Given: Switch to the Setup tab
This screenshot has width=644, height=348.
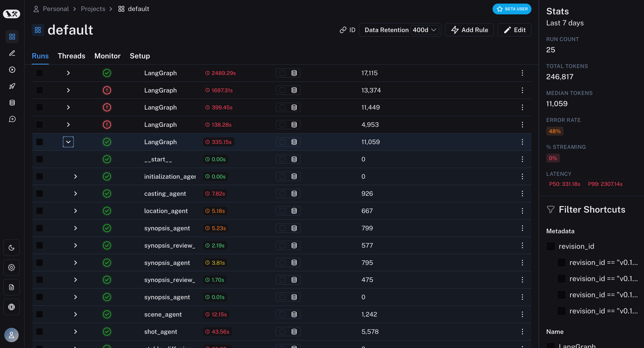Looking at the screenshot, I should pos(140,56).
